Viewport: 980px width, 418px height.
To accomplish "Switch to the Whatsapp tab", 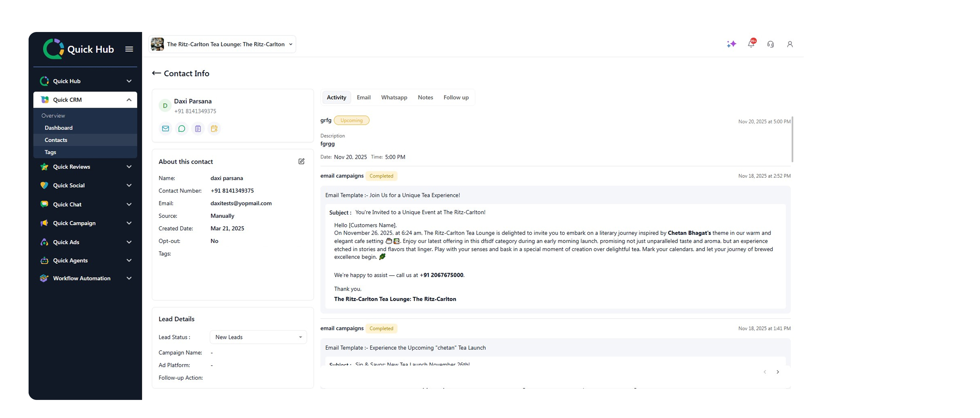I will 394,97.
